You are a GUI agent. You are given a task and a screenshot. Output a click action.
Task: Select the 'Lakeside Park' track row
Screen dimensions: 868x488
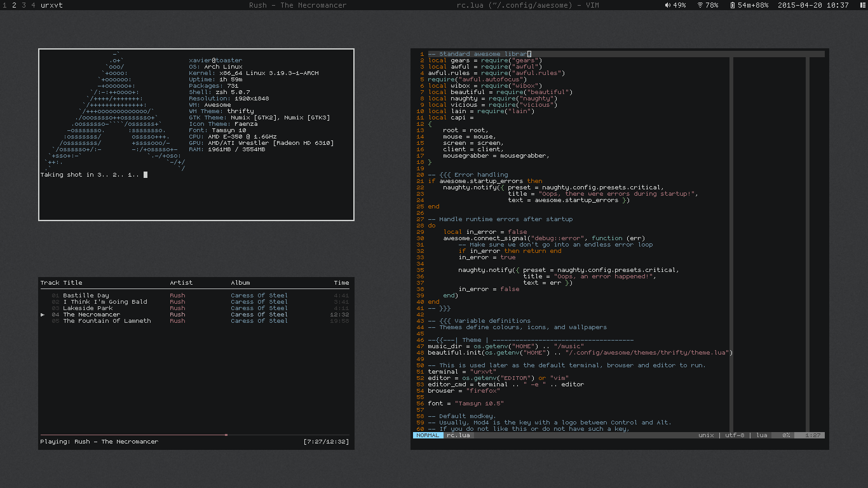196,308
